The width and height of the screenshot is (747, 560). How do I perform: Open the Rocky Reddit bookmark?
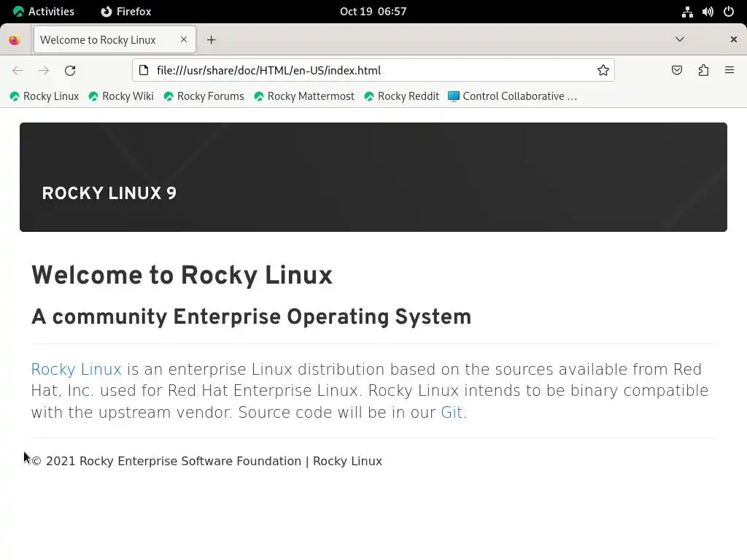(x=402, y=97)
